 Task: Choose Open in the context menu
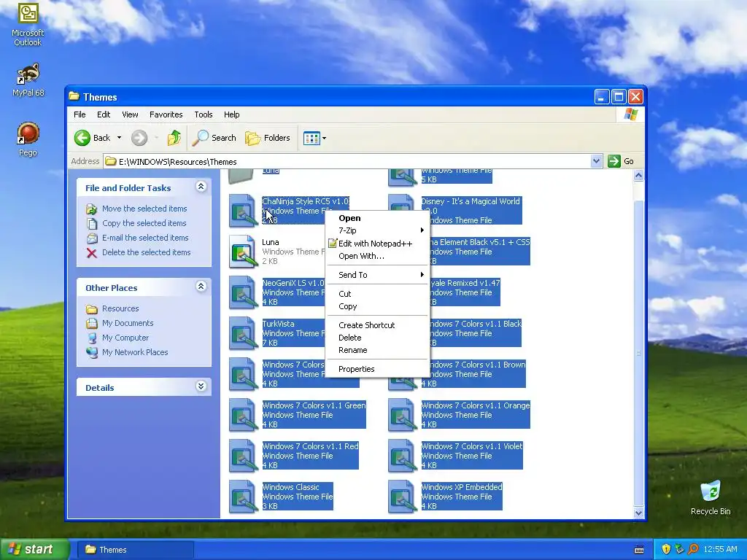pos(377,218)
